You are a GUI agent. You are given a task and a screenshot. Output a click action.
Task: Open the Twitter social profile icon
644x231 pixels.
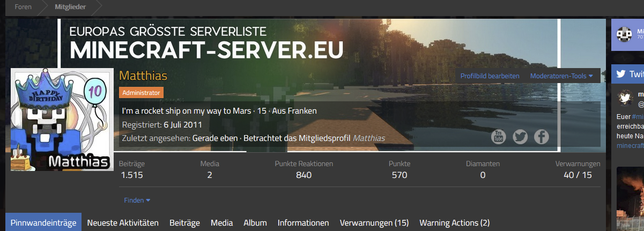(x=520, y=137)
